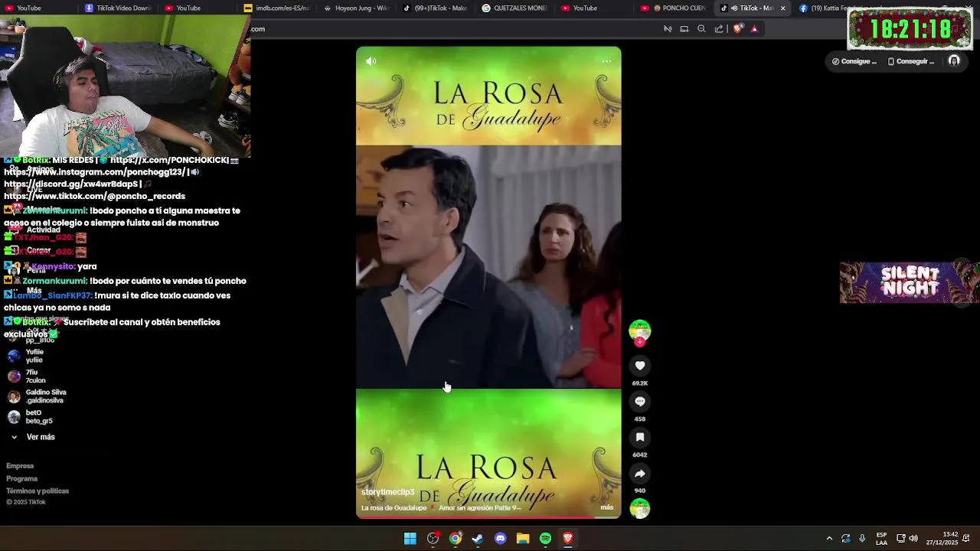Open the Programa footer link

point(22,479)
